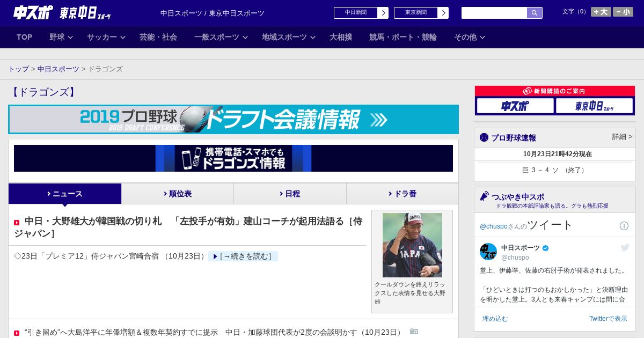Open つぶやき中スポ heading

(x=518, y=197)
